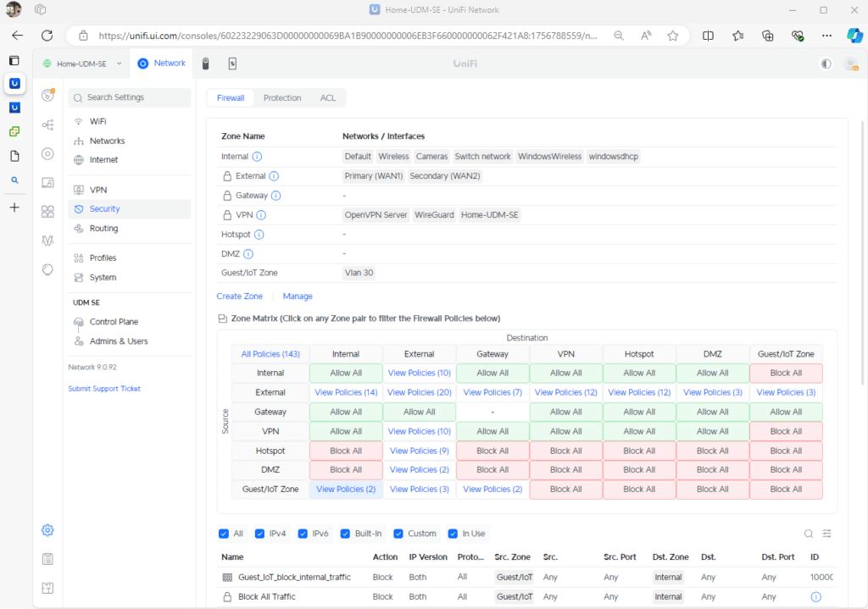
Task: Open View Policies (20) for External to External
Action: (419, 393)
